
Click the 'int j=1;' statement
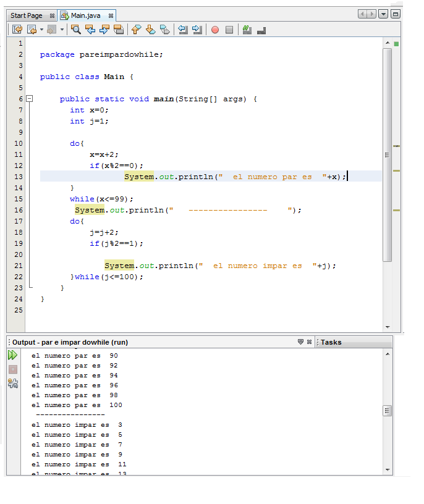pos(90,121)
